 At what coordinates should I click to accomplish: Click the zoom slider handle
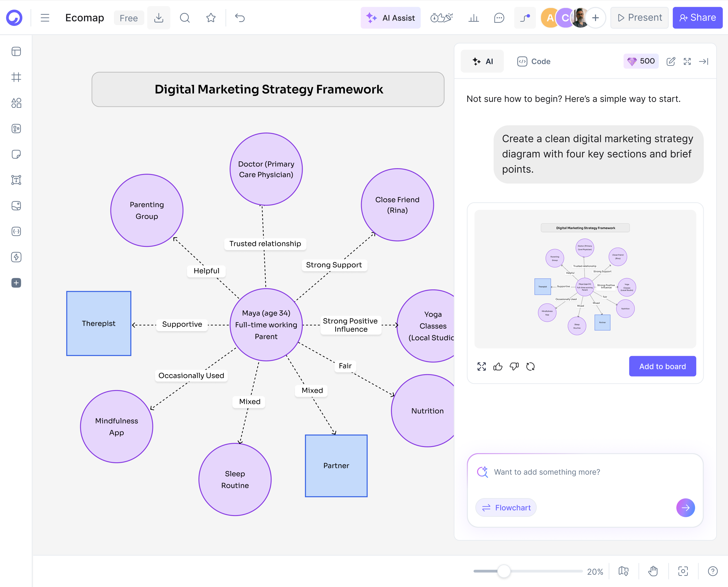click(504, 571)
